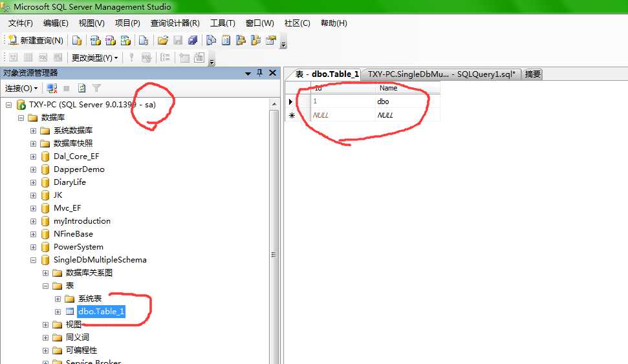628x364 pixels.
Task: Close the Object Explorer panel
Action: tap(272, 72)
